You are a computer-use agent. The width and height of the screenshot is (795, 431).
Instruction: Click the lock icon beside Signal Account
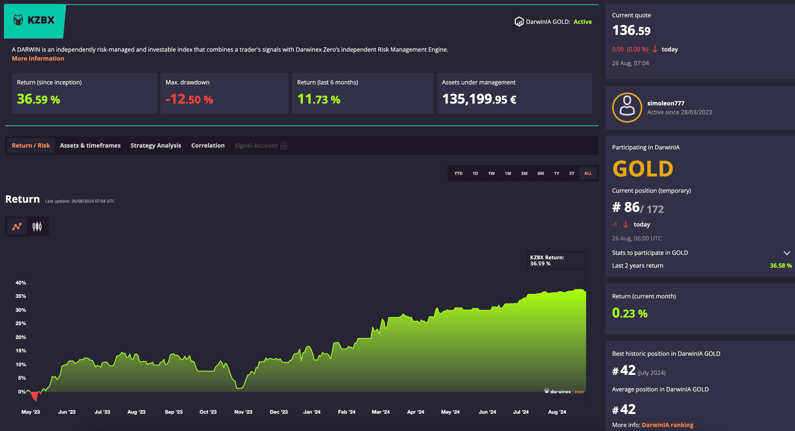pyautogui.click(x=284, y=146)
